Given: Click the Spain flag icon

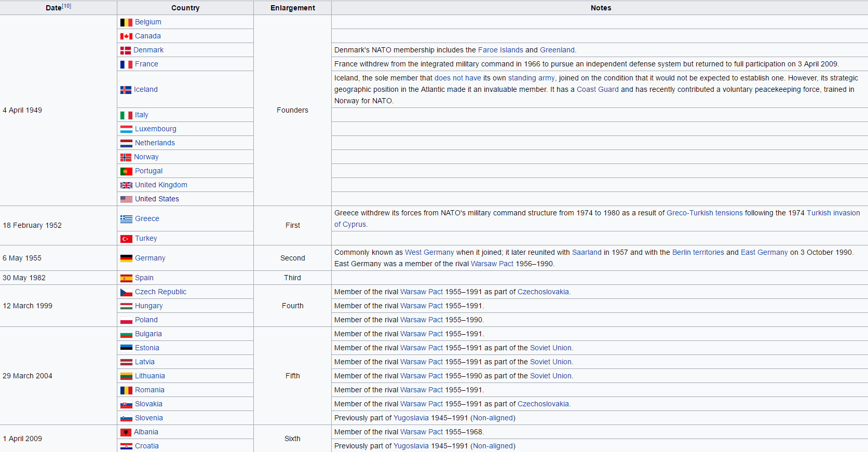Looking at the screenshot, I should coord(126,278).
